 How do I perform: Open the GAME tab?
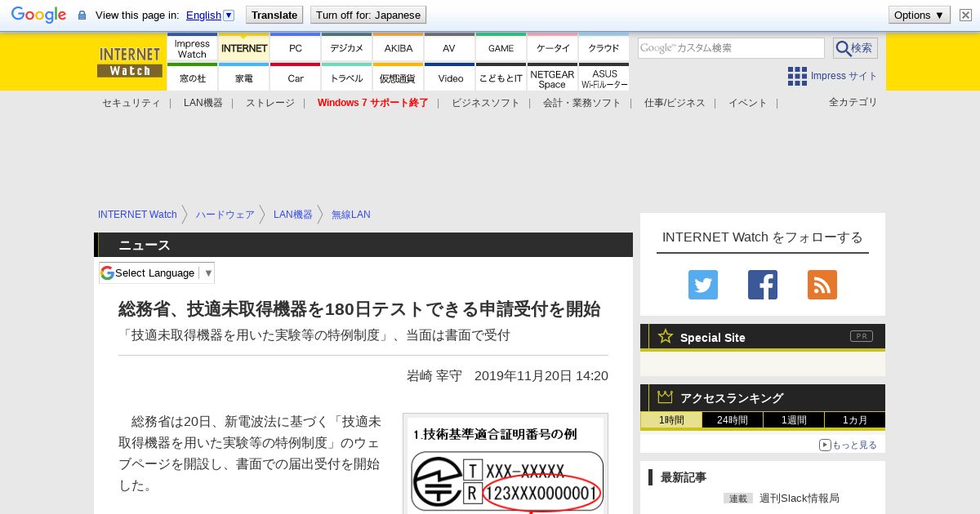[x=501, y=48]
